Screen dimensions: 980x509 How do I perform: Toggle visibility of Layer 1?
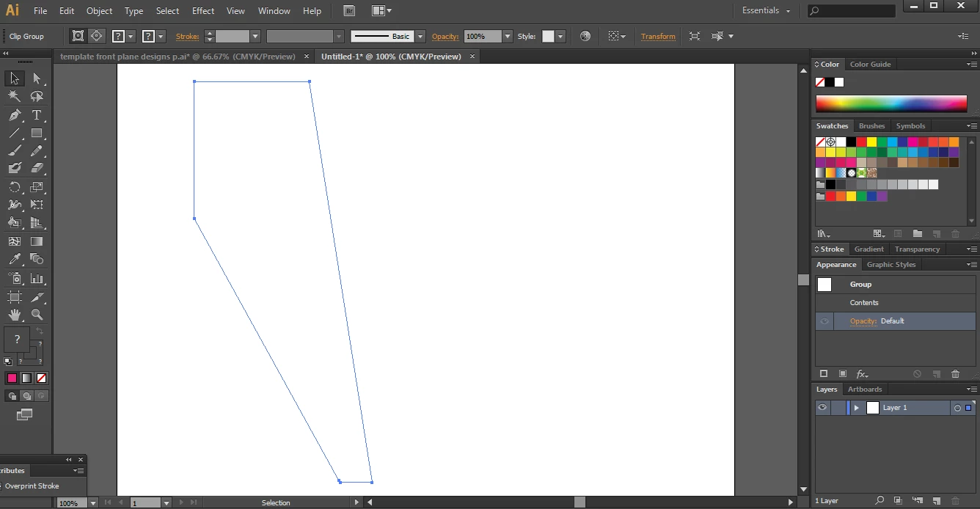(822, 408)
